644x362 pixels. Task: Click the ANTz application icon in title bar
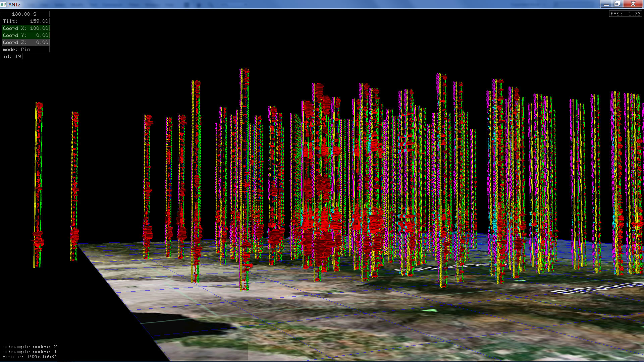point(3,4)
